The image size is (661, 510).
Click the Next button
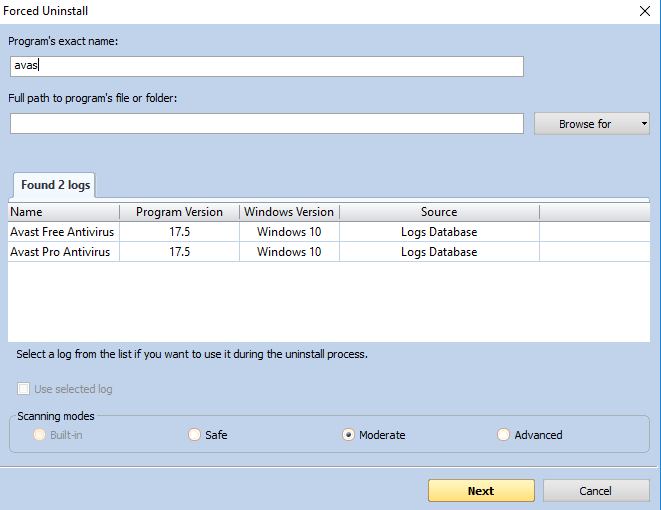coord(481,491)
